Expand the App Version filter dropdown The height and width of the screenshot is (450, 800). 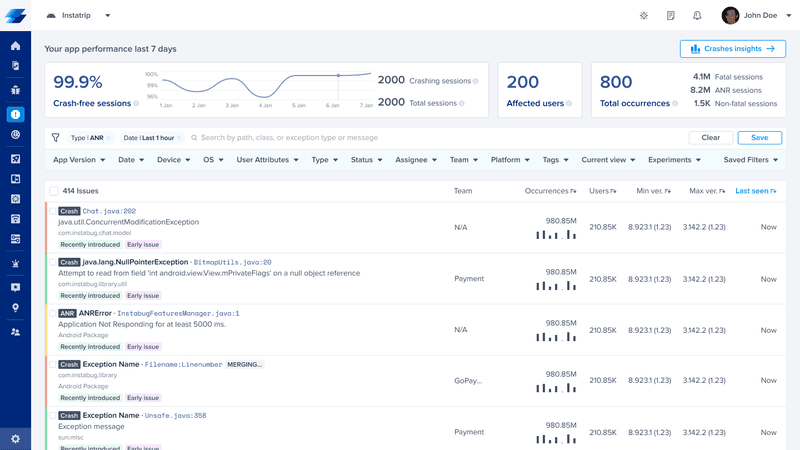(78, 160)
